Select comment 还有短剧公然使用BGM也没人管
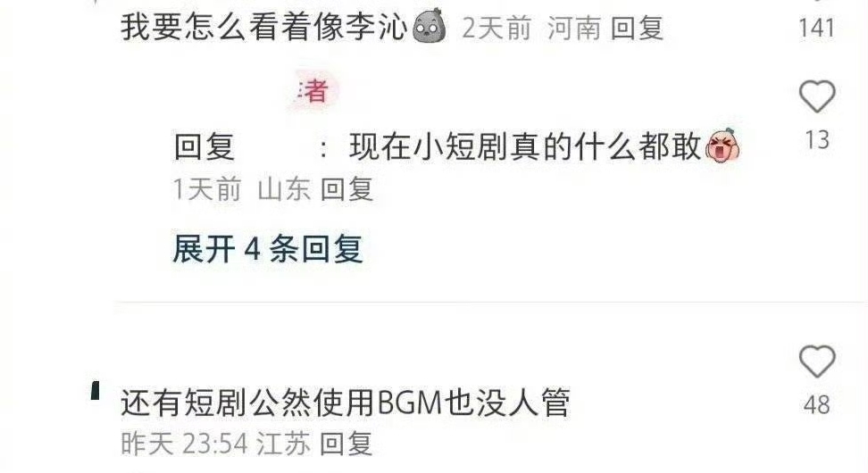The image size is (868, 473). (x=346, y=402)
